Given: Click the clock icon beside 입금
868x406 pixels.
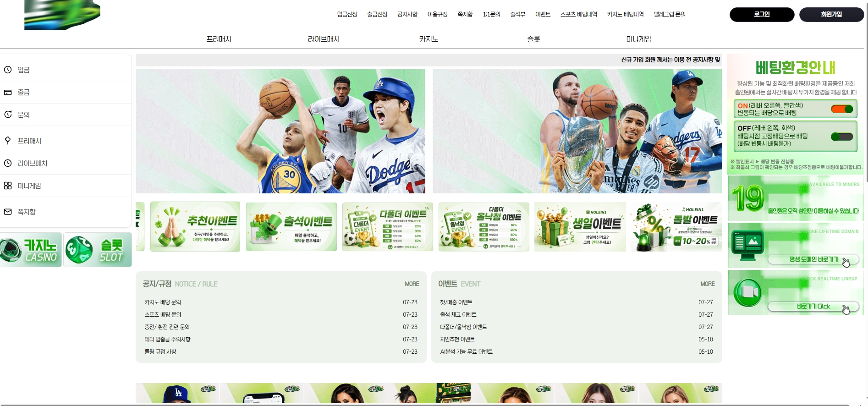Looking at the screenshot, I should 8,70.
